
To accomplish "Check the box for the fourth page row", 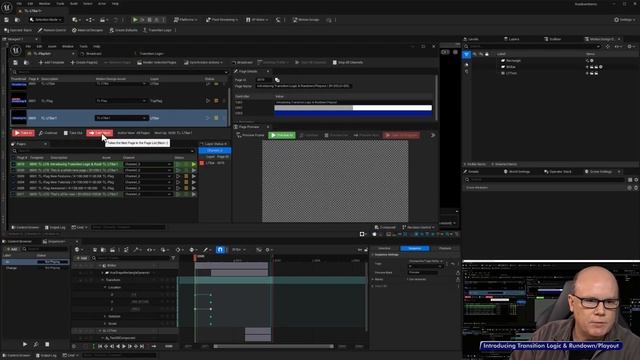I will point(13,182).
